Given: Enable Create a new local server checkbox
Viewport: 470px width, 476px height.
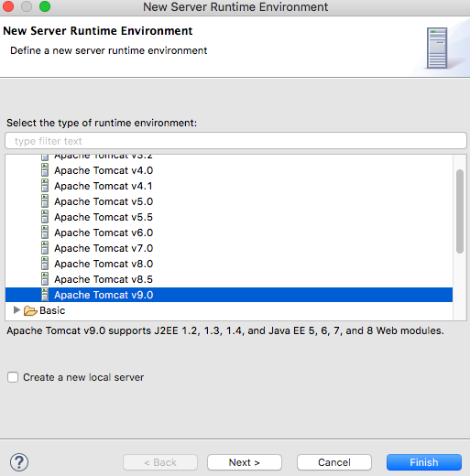Looking at the screenshot, I should [13, 377].
